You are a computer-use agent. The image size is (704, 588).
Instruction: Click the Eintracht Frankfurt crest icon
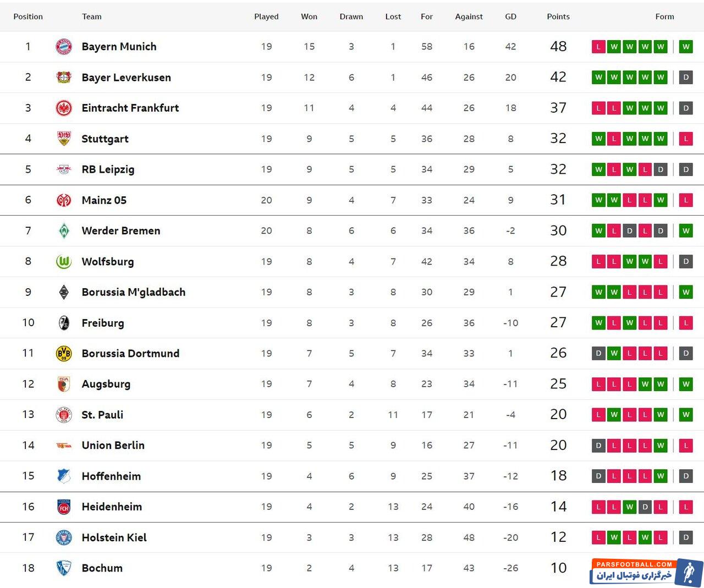pos(64,108)
